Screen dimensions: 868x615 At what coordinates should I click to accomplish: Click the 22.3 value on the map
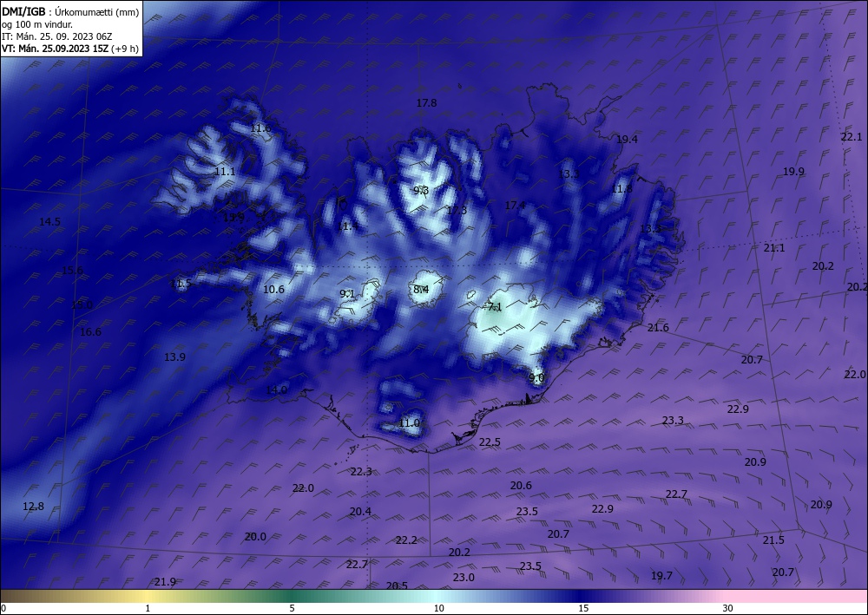[x=361, y=472]
